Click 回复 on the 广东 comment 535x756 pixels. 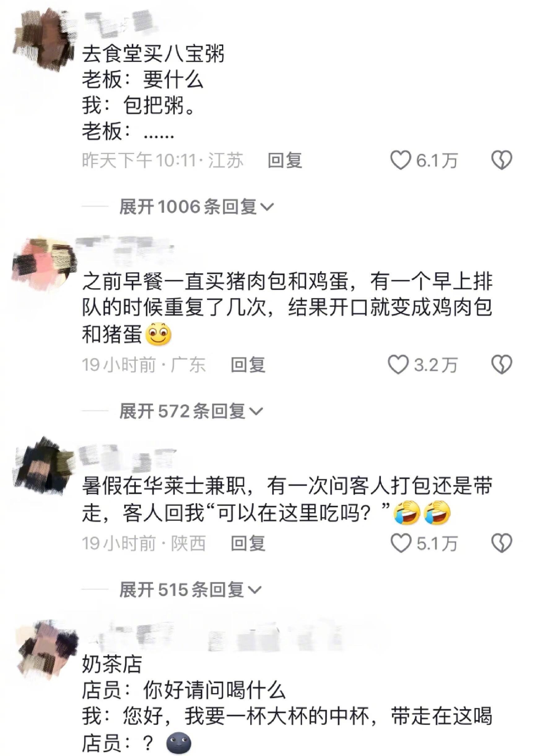(x=248, y=365)
